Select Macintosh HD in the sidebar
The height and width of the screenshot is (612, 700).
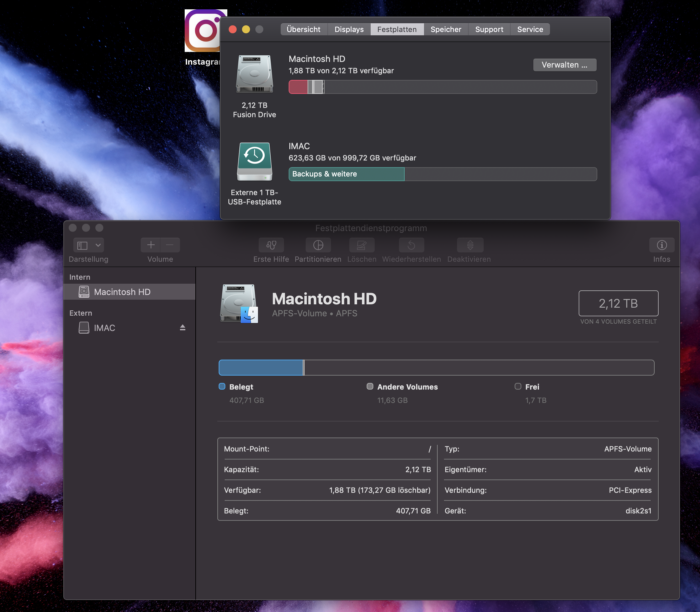coord(122,292)
